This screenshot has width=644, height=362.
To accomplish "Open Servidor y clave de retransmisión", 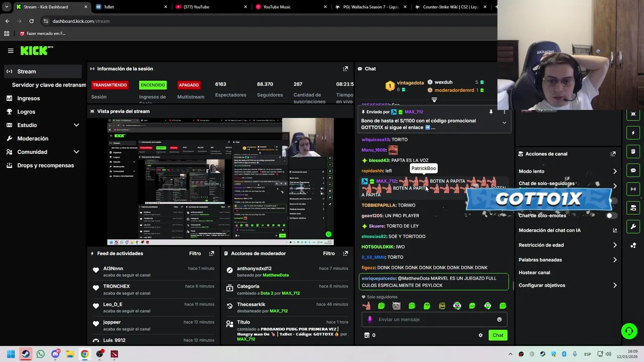I will [49, 85].
